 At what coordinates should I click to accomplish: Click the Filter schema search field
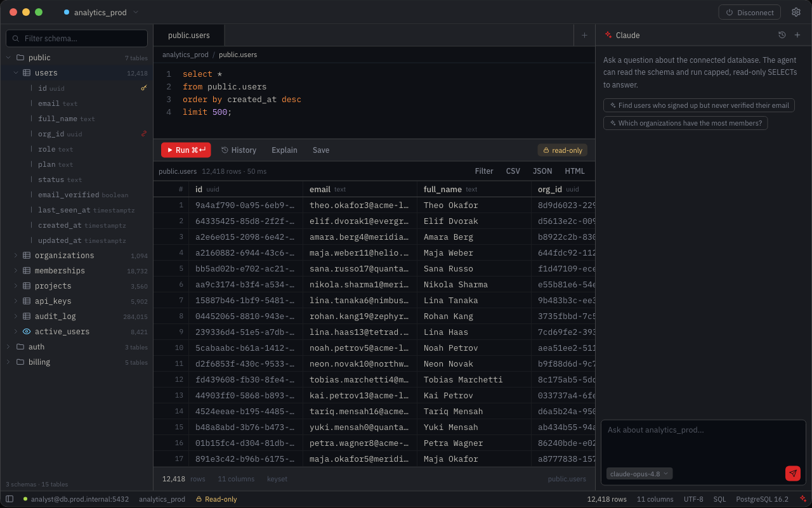pos(77,39)
